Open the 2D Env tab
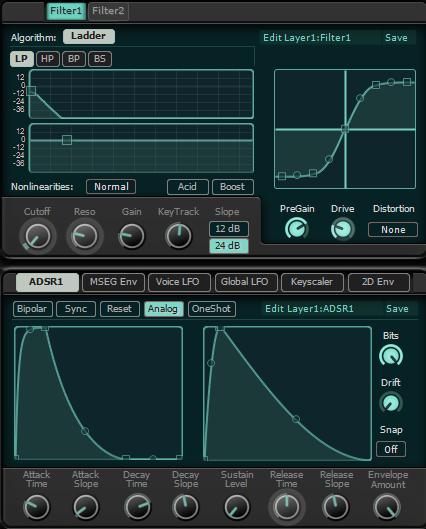Viewport: 426px width, 529px height. 378,282
